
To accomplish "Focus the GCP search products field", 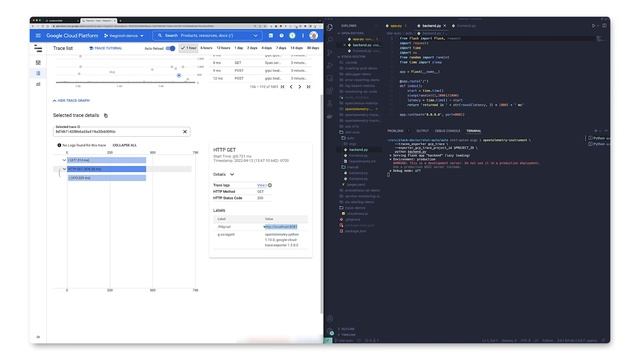I will coord(207,36).
